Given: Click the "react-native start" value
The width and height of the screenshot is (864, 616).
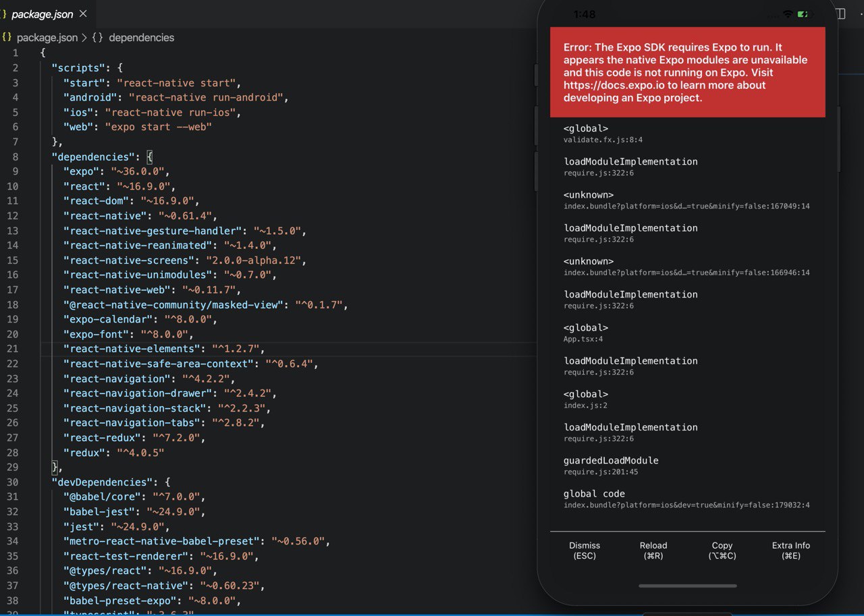Looking at the screenshot, I should (x=175, y=83).
